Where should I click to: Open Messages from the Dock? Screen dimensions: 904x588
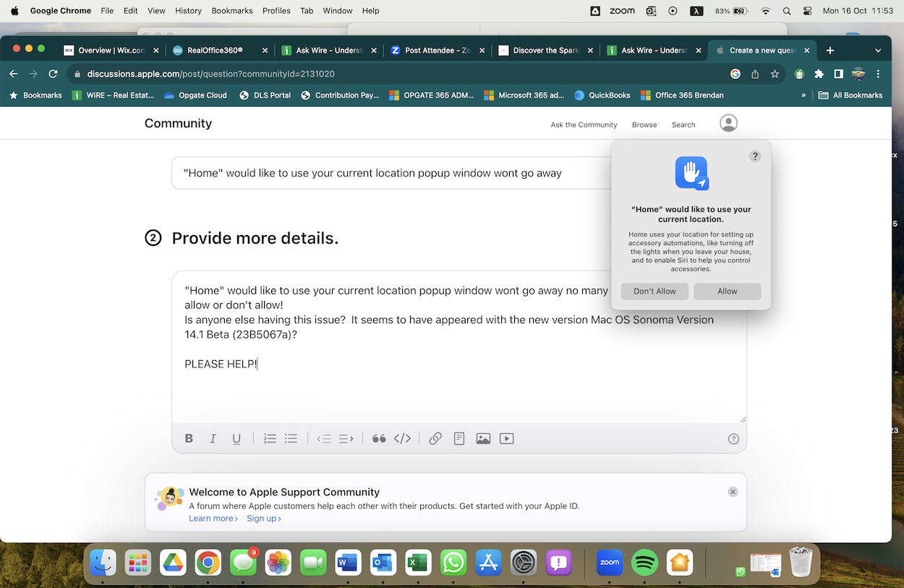pyautogui.click(x=244, y=562)
